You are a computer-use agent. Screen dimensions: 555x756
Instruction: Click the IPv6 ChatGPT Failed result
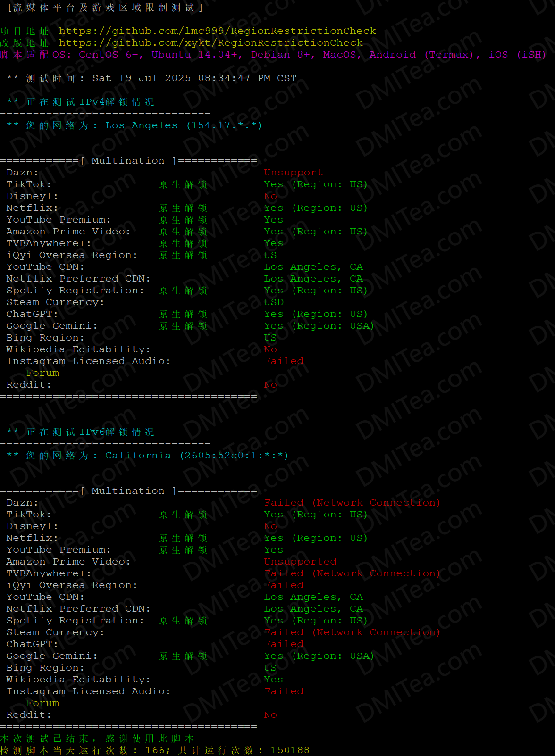pos(284,644)
